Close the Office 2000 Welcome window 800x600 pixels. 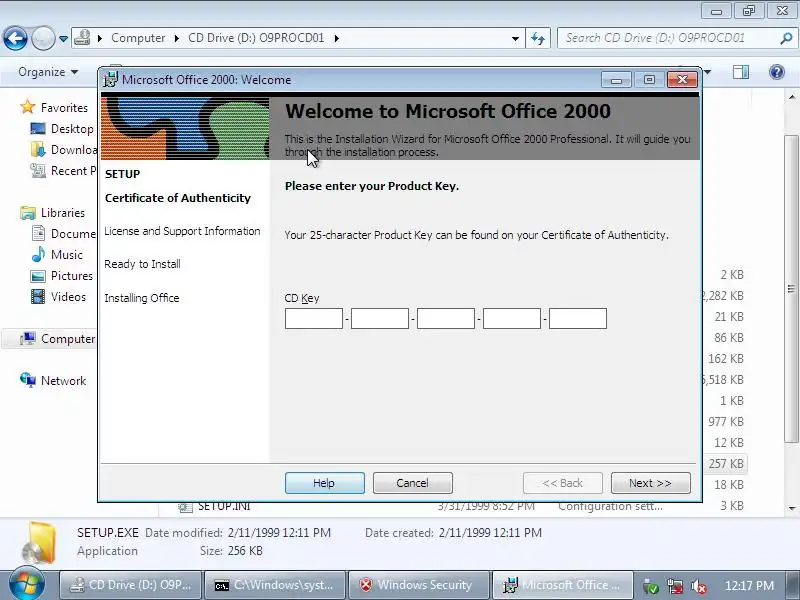682,80
